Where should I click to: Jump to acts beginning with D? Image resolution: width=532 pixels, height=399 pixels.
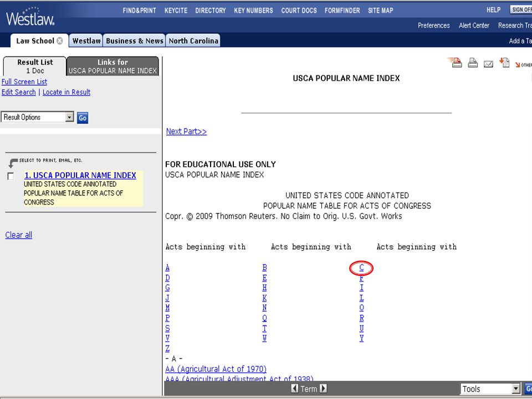[x=167, y=278]
